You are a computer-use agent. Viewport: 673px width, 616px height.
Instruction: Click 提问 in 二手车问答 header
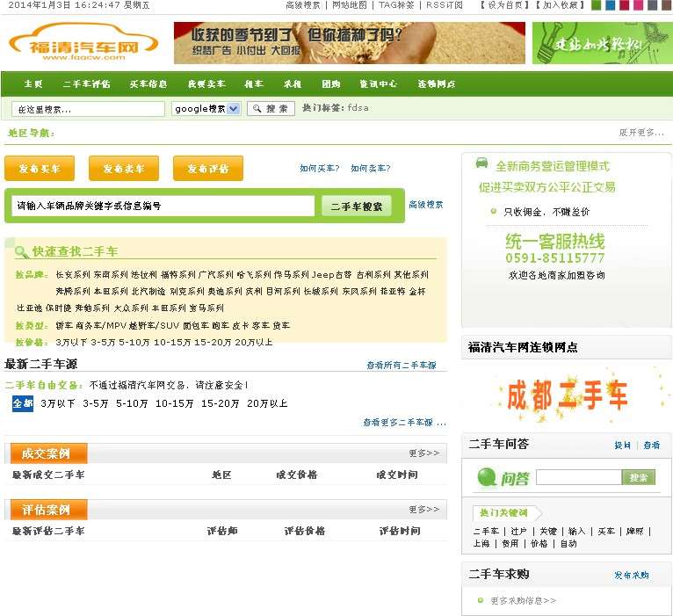click(622, 446)
